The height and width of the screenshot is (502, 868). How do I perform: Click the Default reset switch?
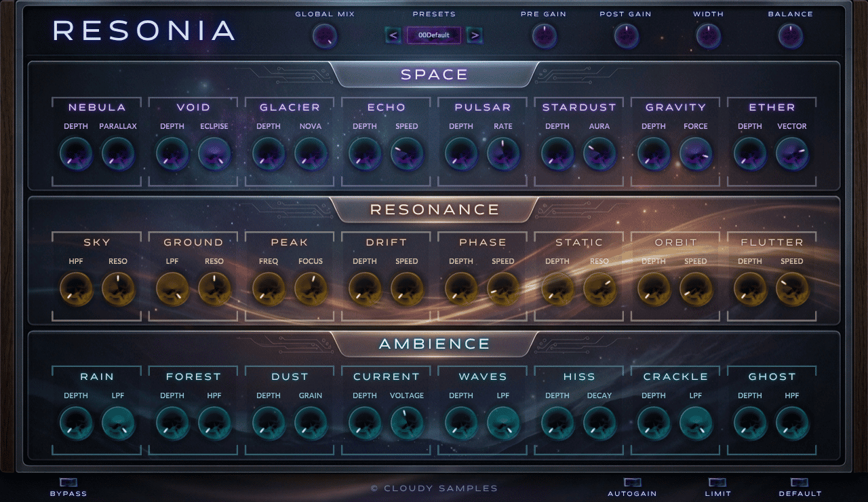800,482
